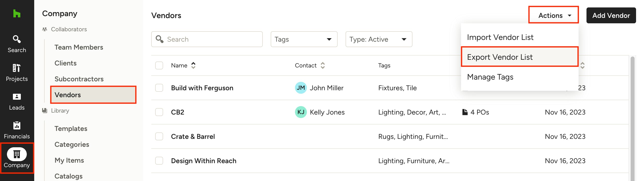The image size is (644, 181).
Task: Click the sort arrows on the last column
Action: coord(583,65)
